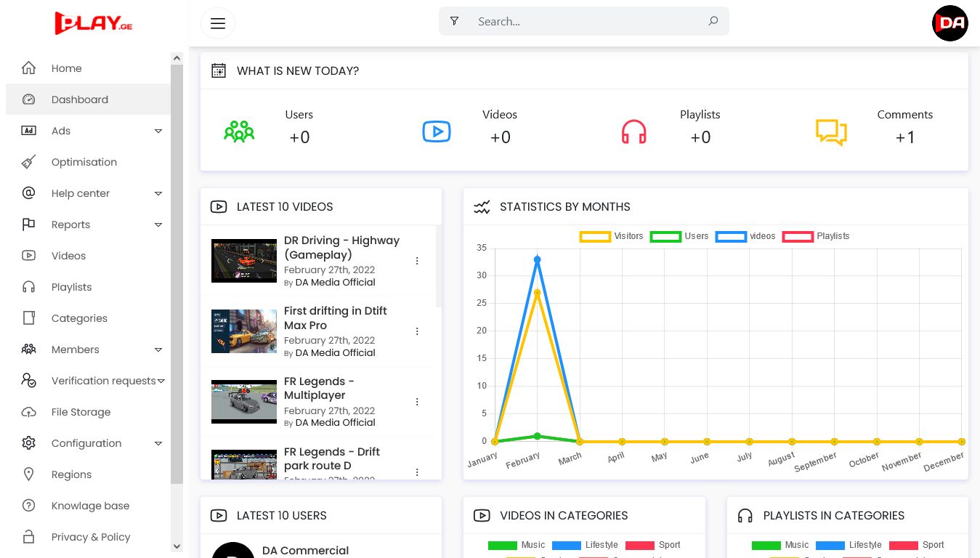This screenshot has height=558, width=980.
Task: Expand the Reports submenu arrow
Action: (x=158, y=225)
